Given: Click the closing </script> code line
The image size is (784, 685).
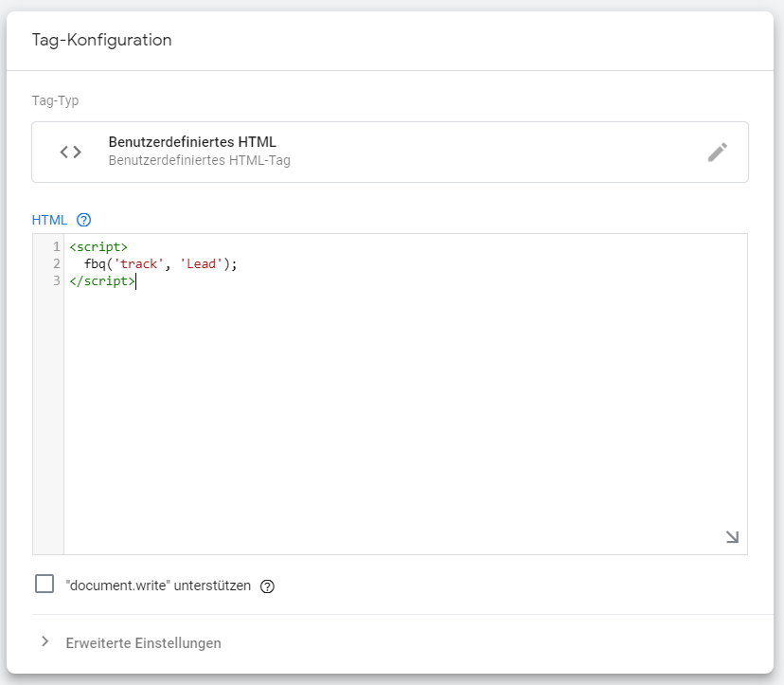Looking at the screenshot, I should click(x=102, y=280).
